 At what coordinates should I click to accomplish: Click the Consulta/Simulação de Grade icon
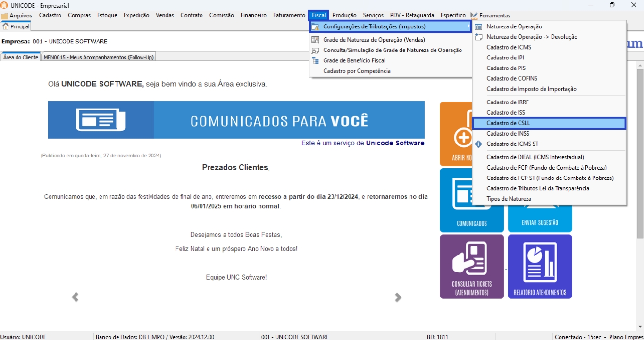coord(315,50)
